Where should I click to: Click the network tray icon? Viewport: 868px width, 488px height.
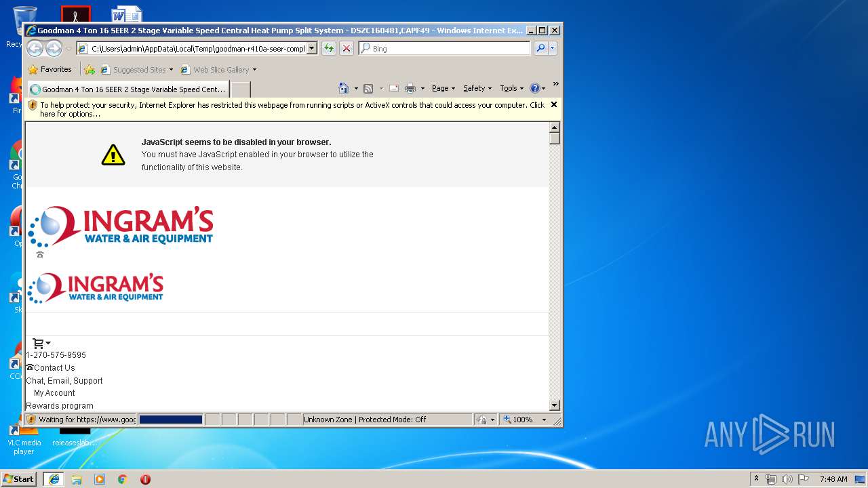(x=771, y=479)
